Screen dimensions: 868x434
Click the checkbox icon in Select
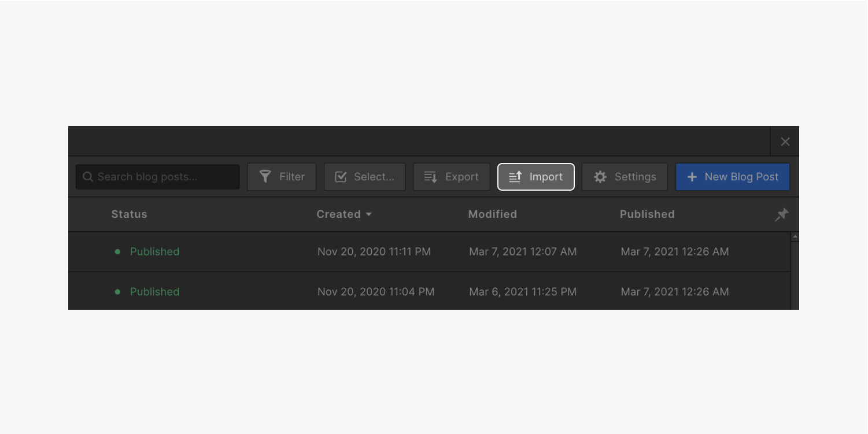click(341, 177)
